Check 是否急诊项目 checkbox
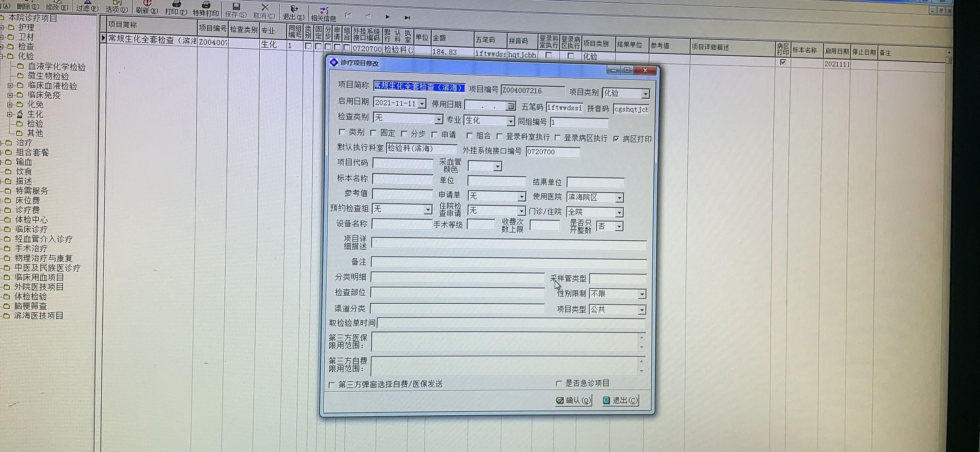Viewport: 980px width, 452px height. (559, 383)
